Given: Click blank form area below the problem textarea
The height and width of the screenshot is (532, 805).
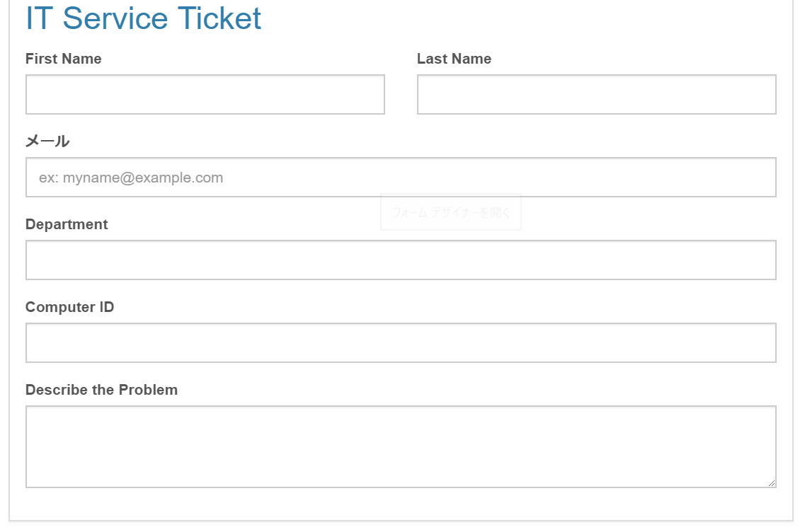Looking at the screenshot, I should point(401,504).
